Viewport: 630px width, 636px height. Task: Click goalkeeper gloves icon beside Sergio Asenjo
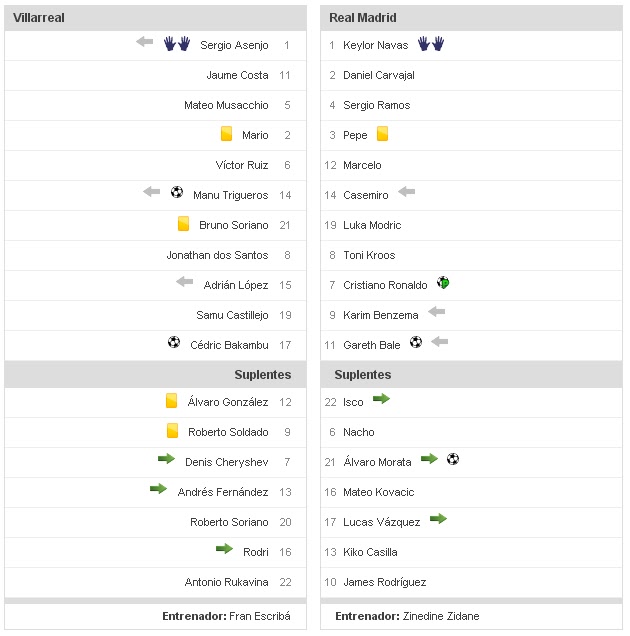click(177, 44)
